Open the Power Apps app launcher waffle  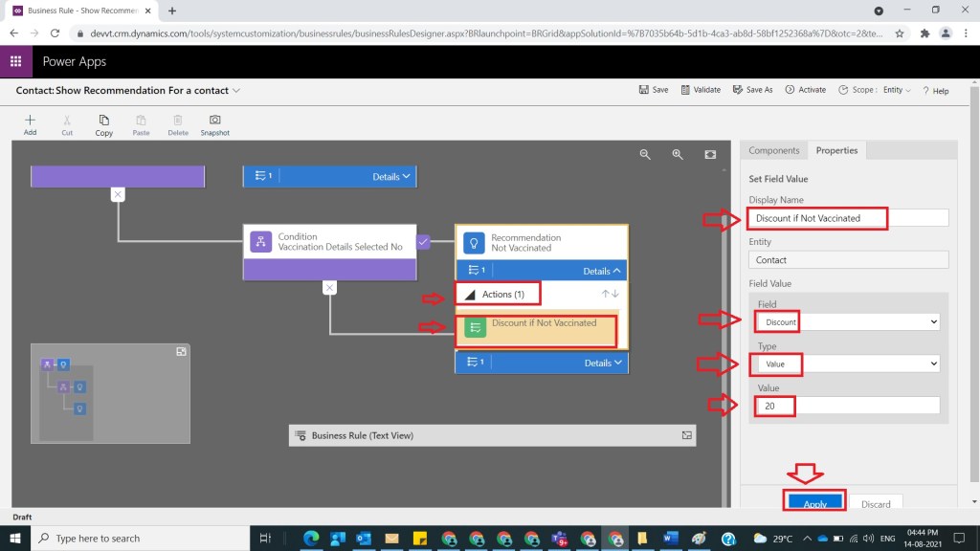tap(15, 61)
